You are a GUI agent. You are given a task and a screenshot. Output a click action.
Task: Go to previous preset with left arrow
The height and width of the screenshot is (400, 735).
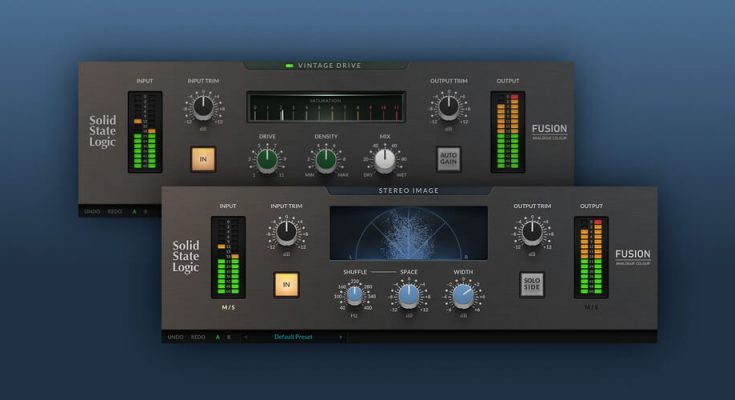tap(246, 337)
